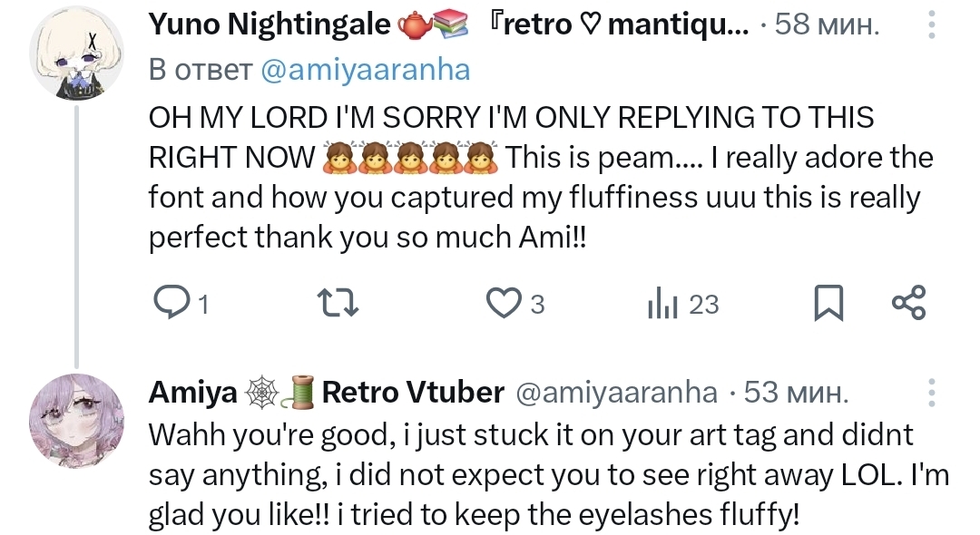The height and width of the screenshot is (535, 980).
Task: Bookmark Yuno Nightingale's tweet
Action: 828,303
